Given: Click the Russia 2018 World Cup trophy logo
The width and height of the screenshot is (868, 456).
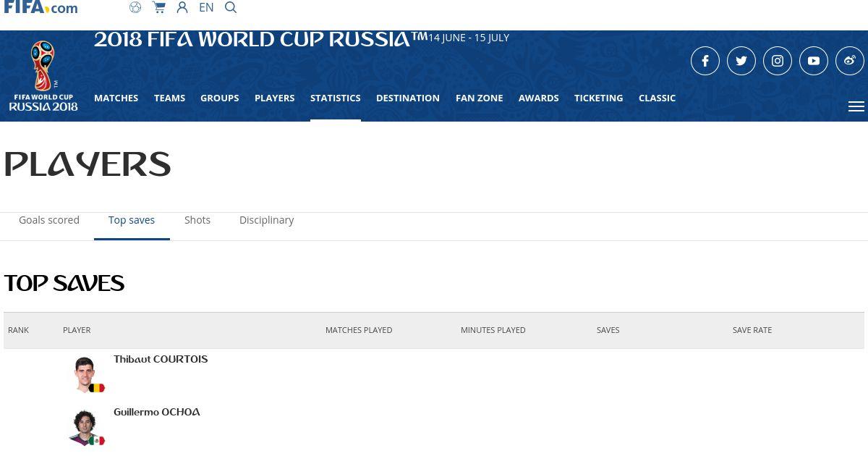Looking at the screenshot, I should (43, 75).
